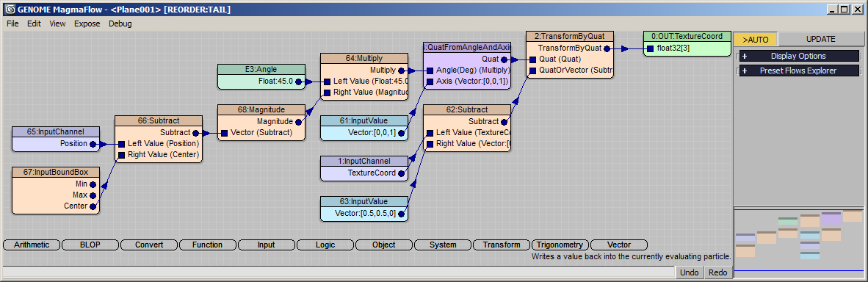Select the E3:Angle node header
The image size is (868, 282).
point(261,69)
